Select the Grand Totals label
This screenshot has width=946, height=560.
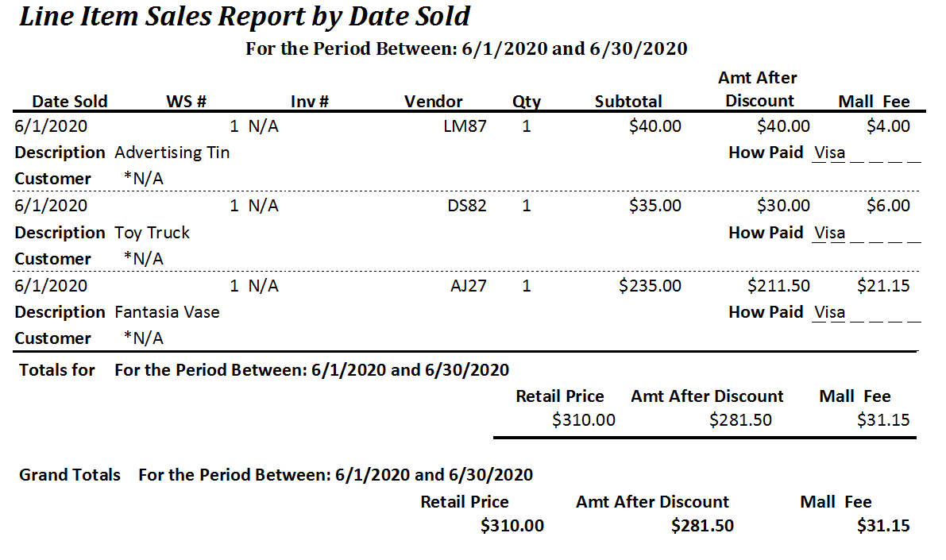click(x=70, y=475)
